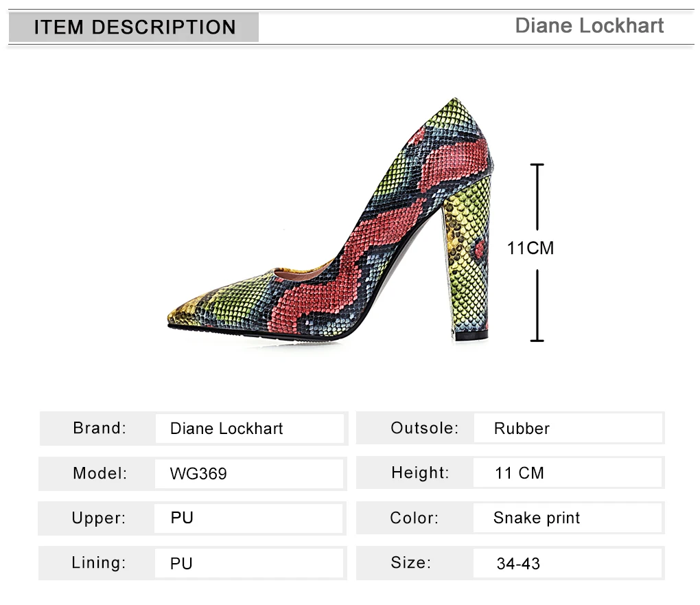The width and height of the screenshot is (700, 605).
Task: Click the ITEM DESCRIPTION header banner
Action: [x=135, y=27]
